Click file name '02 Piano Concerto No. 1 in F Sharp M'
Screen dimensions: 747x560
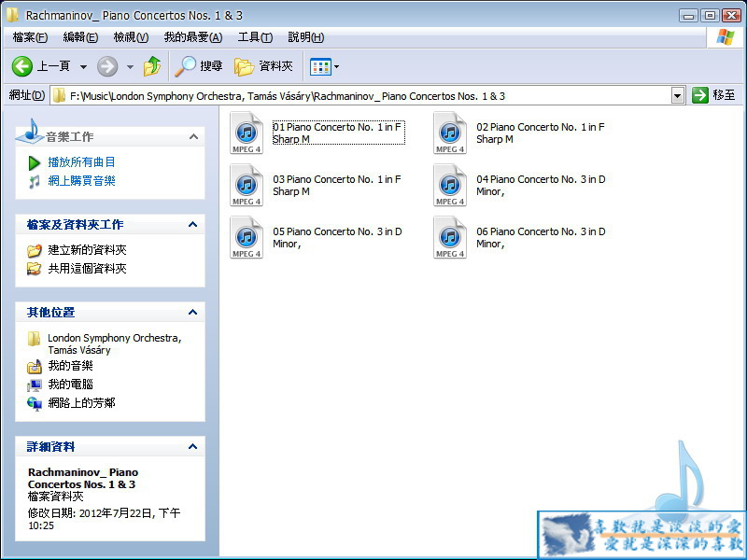pyautogui.click(x=541, y=133)
